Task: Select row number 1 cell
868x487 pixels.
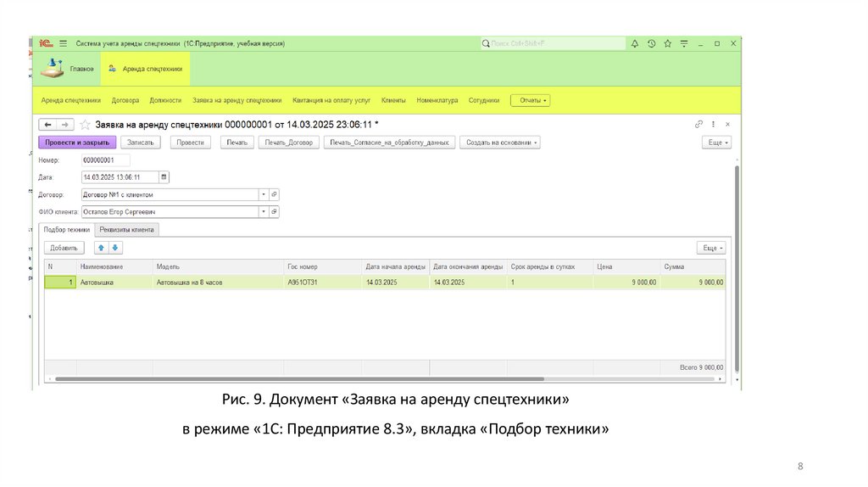Action: [x=60, y=283]
